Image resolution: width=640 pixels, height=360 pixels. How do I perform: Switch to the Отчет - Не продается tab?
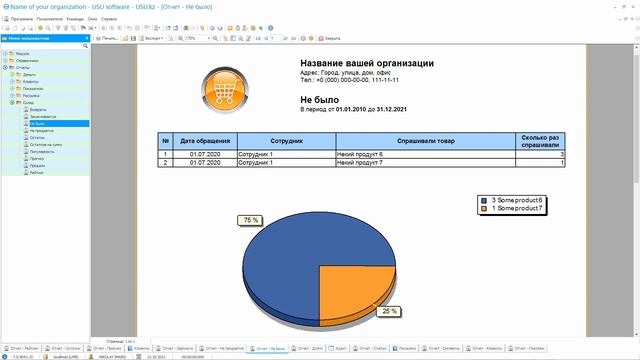222,348
